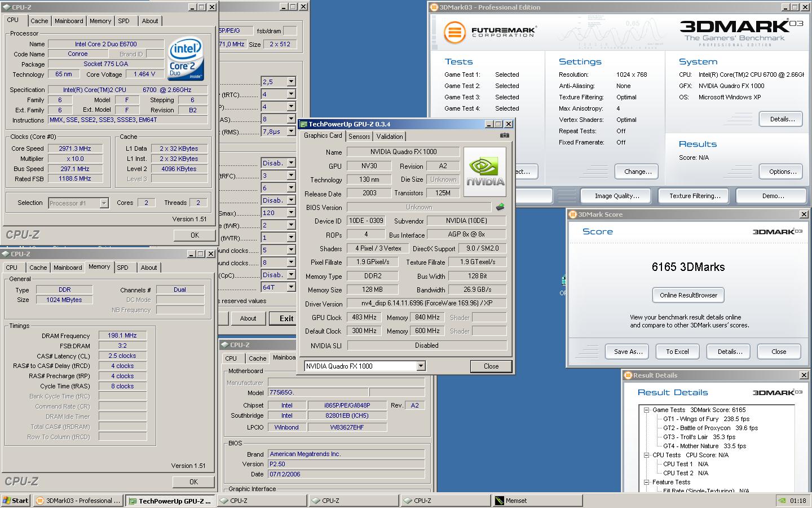Click To Excel button in score dialog
Image resolution: width=812 pixels, height=508 pixels.
[677, 351]
